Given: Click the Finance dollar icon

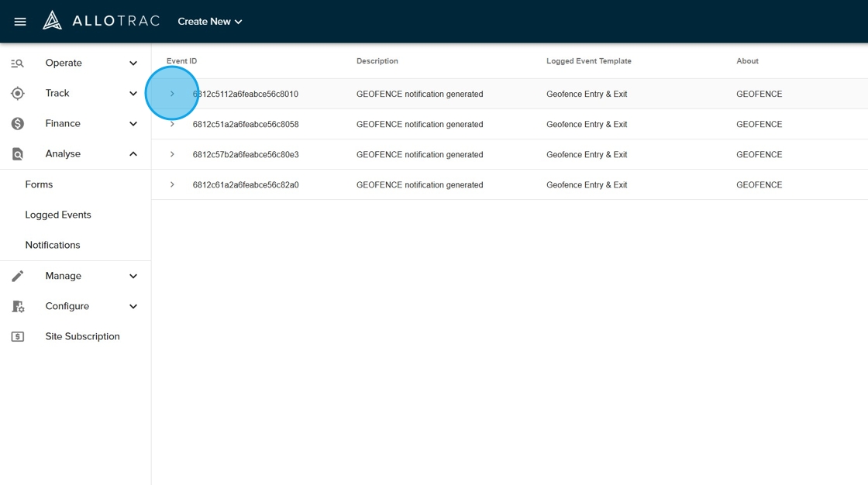Looking at the screenshot, I should pyautogui.click(x=17, y=124).
